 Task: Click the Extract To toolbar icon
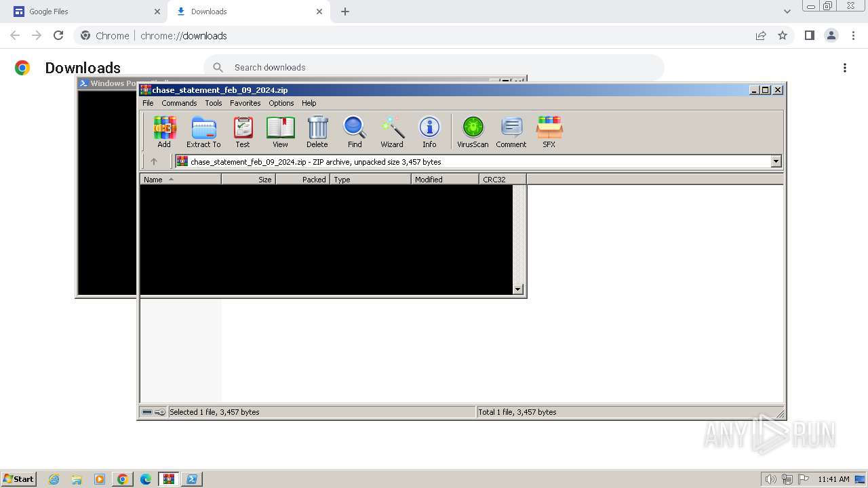203,131
